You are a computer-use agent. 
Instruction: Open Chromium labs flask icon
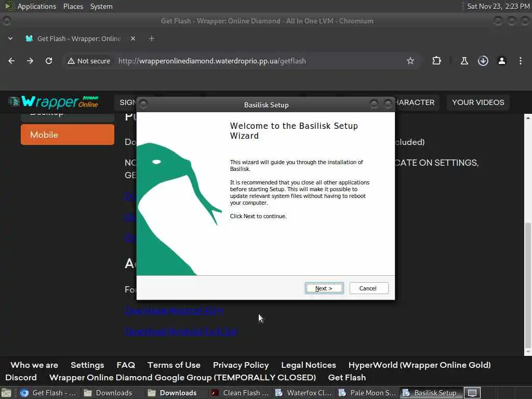[464, 61]
